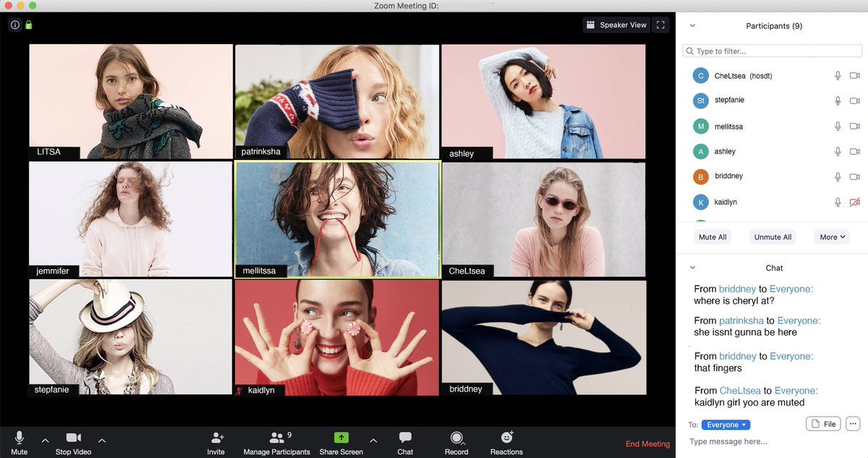
Task: Click the green window zoom button
Action: click(x=32, y=5)
